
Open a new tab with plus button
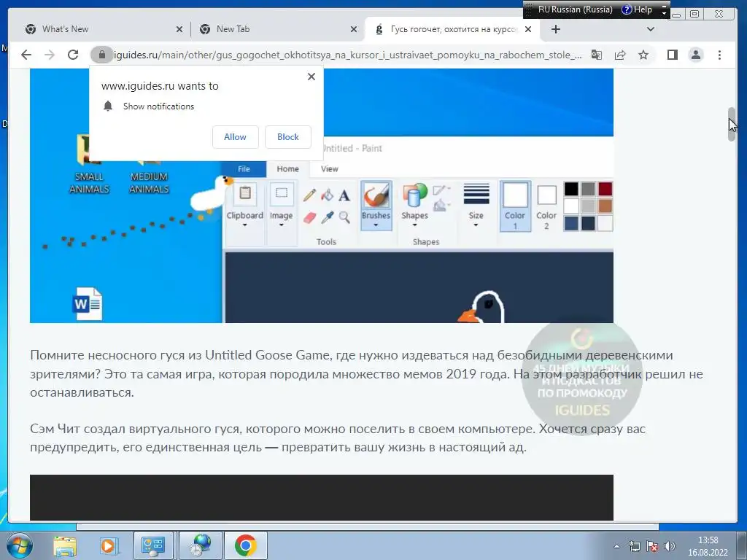pyautogui.click(x=555, y=29)
